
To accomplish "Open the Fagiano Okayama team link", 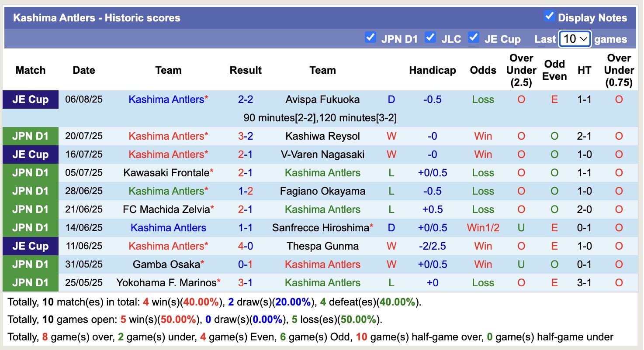I will (x=322, y=191).
